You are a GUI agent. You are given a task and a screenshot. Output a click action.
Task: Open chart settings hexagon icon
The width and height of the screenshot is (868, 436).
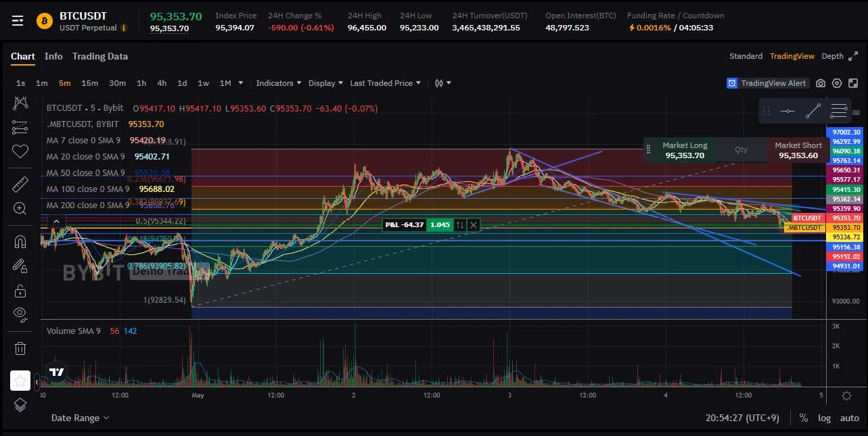(x=837, y=83)
